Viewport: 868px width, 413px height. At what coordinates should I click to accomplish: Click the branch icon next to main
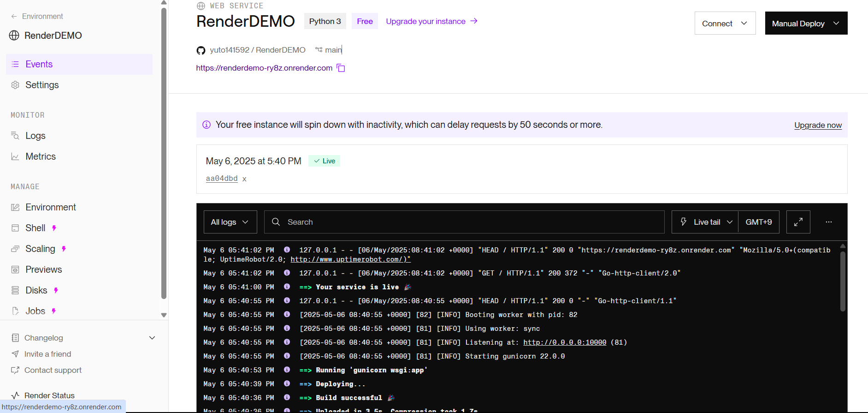(x=319, y=49)
